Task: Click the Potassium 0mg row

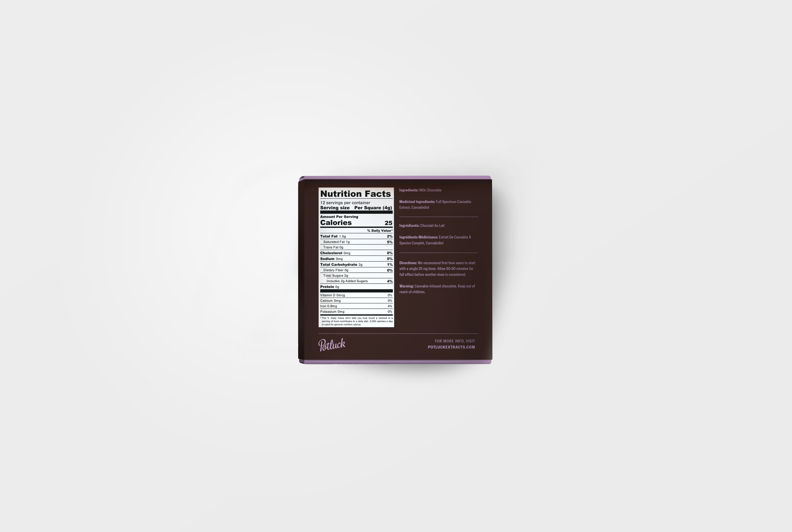Action: (356, 311)
